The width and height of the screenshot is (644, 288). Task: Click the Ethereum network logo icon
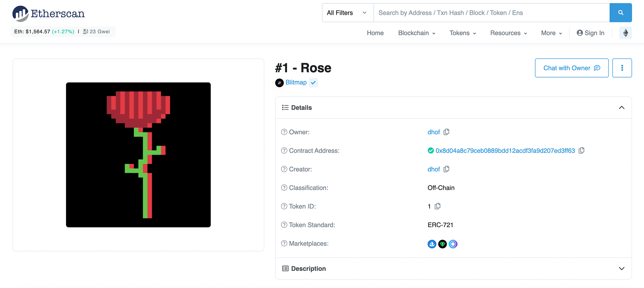[626, 33]
